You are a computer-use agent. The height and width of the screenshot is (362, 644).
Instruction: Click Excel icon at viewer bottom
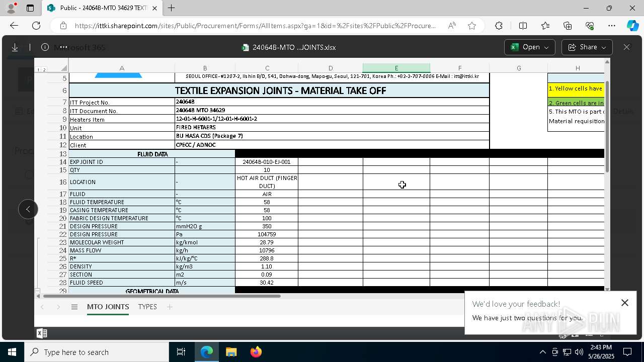(x=42, y=333)
